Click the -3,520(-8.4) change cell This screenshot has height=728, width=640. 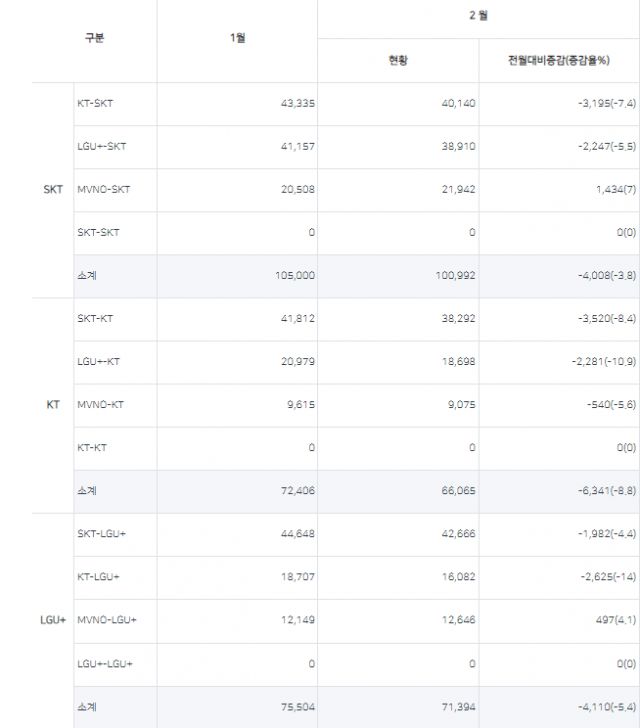click(598, 319)
